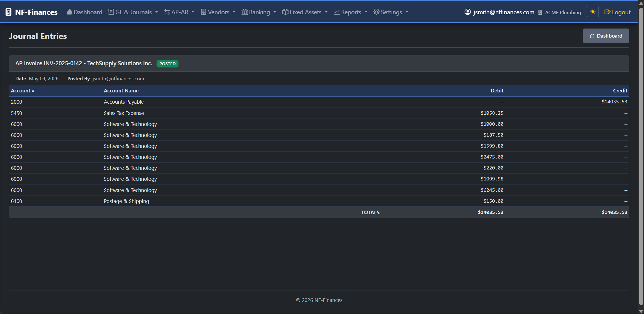Click the page vertical scrollbar
This screenshot has height=314, width=644.
641,157
